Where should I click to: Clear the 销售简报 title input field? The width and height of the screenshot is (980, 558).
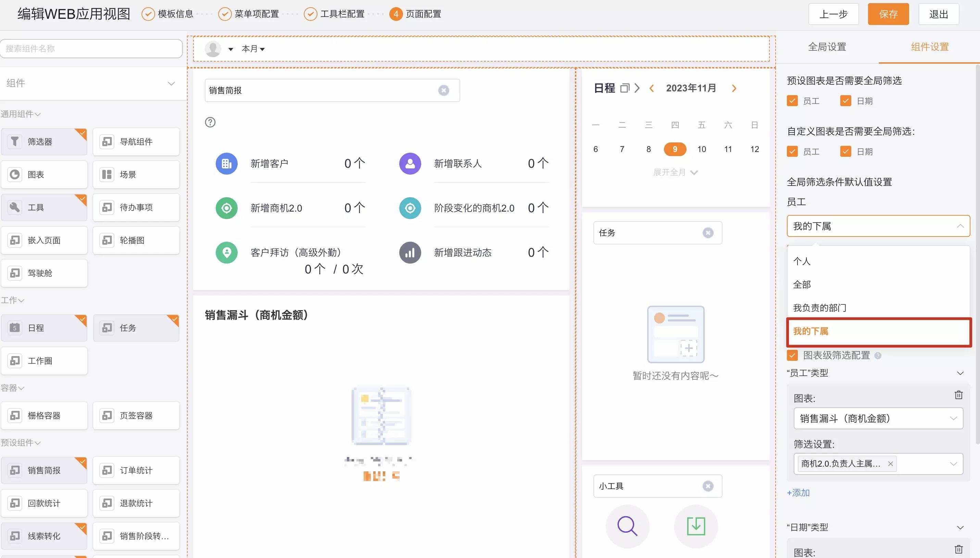point(443,90)
